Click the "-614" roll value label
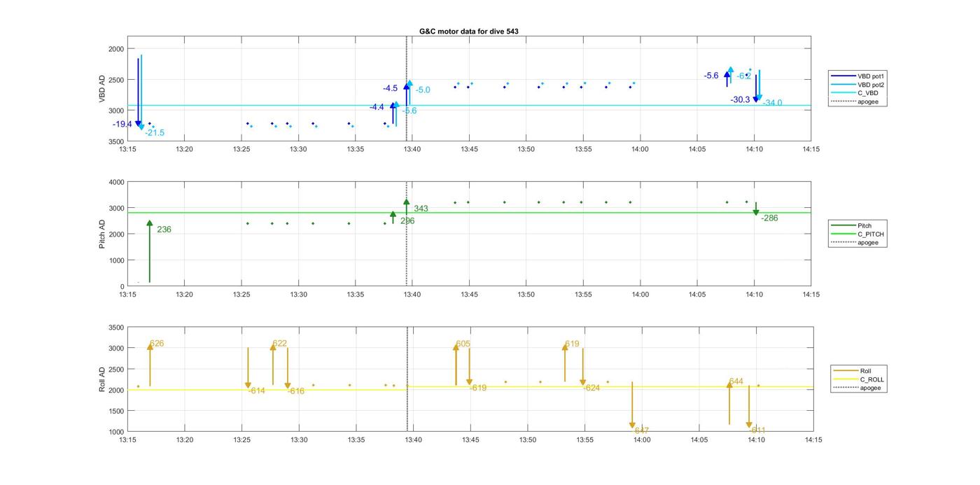The height and width of the screenshot is (485, 980). pyautogui.click(x=256, y=391)
